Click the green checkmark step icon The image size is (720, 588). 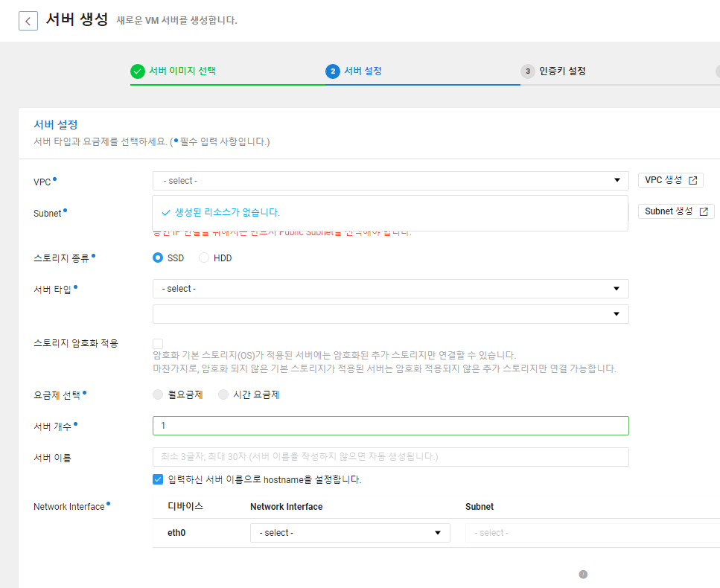click(x=137, y=71)
